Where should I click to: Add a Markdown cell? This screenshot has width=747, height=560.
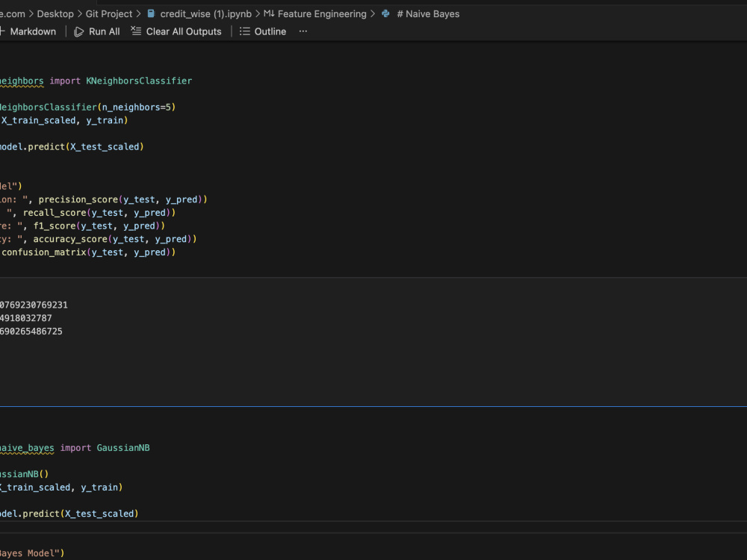point(28,31)
